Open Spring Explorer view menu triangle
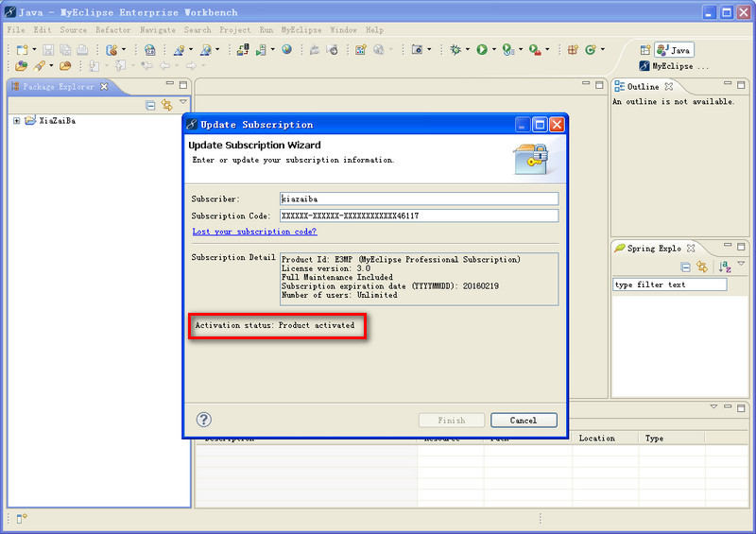 (x=741, y=264)
